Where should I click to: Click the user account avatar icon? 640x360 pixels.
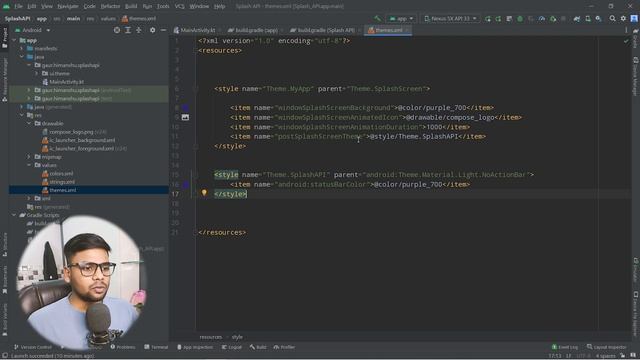634,18
